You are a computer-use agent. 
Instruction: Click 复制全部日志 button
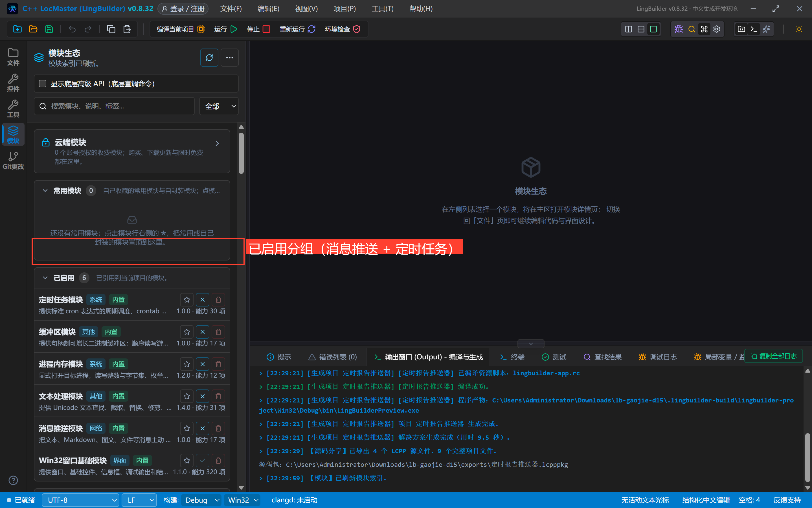click(x=774, y=356)
